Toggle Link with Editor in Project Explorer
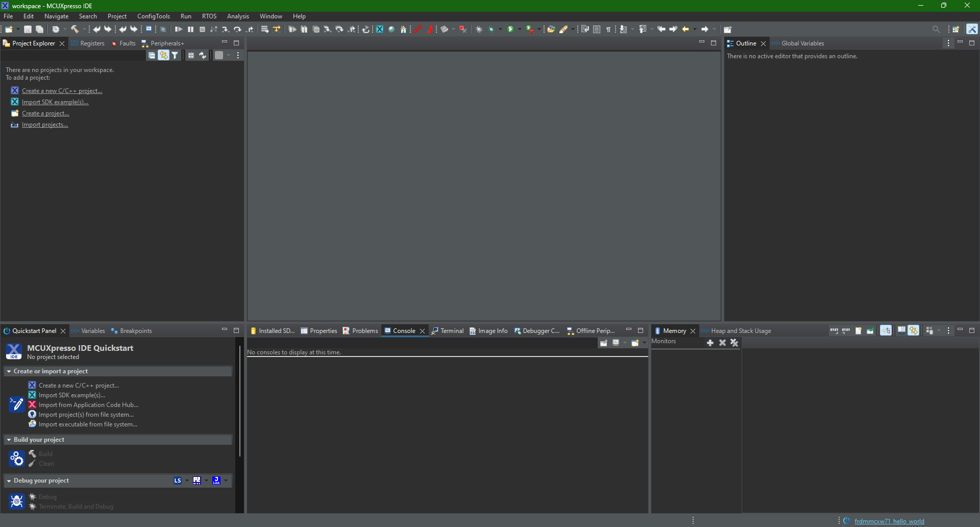 [x=163, y=55]
